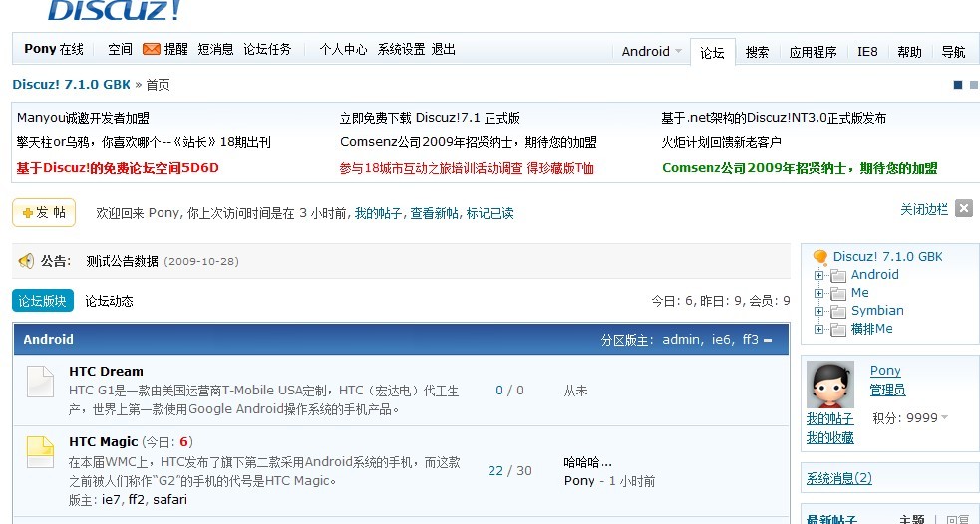Image resolution: width=980 pixels, height=524 pixels.
Task: Collapse the Android category section
Action: [x=768, y=341]
